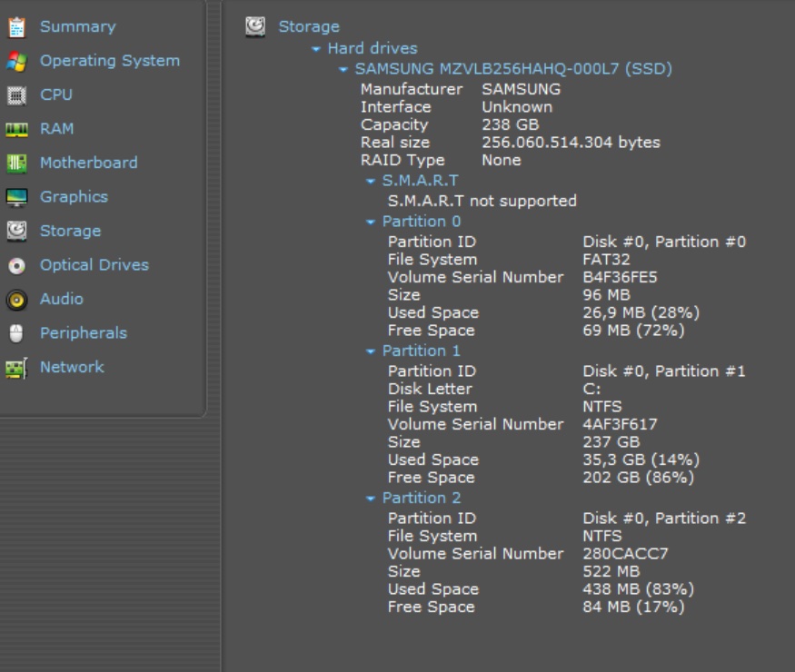This screenshot has width=795, height=672.
Task: Collapse the Hard drives tree node
Action: tap(315, 49)
